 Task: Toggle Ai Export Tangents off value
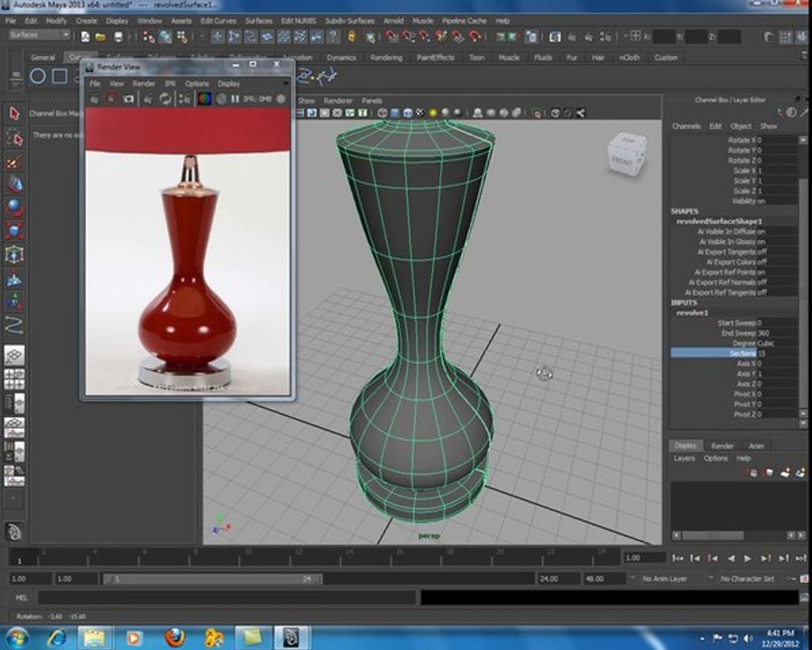(x=778, y=252)
